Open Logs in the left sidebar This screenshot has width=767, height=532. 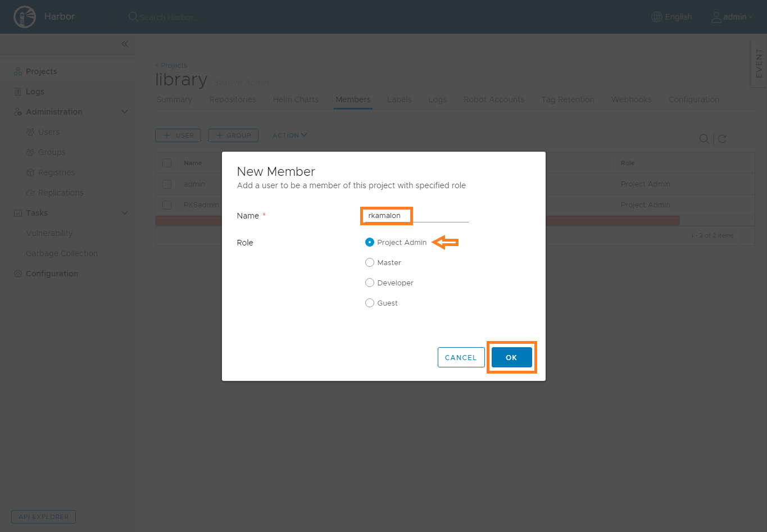click(x=35, y=92)
